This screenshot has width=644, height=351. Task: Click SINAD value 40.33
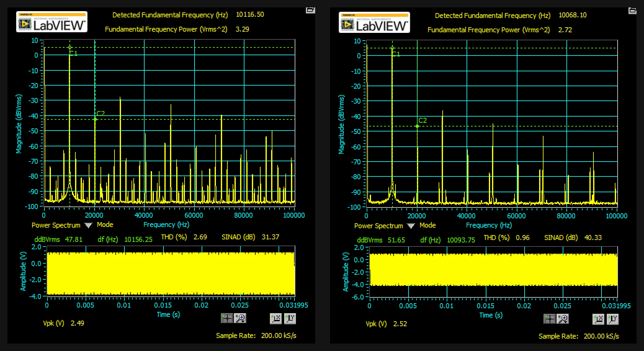593,238
